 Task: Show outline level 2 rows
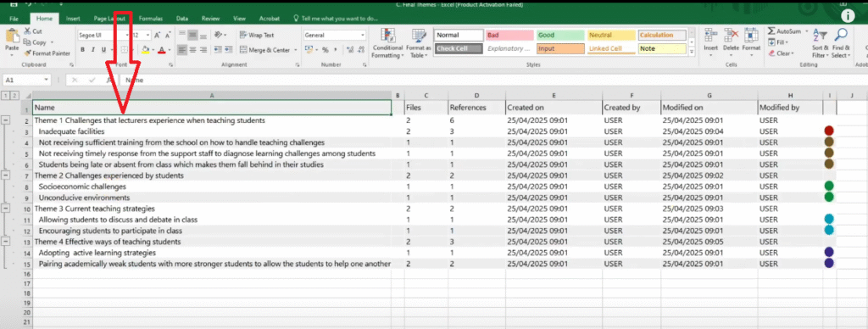pos(15,95)
